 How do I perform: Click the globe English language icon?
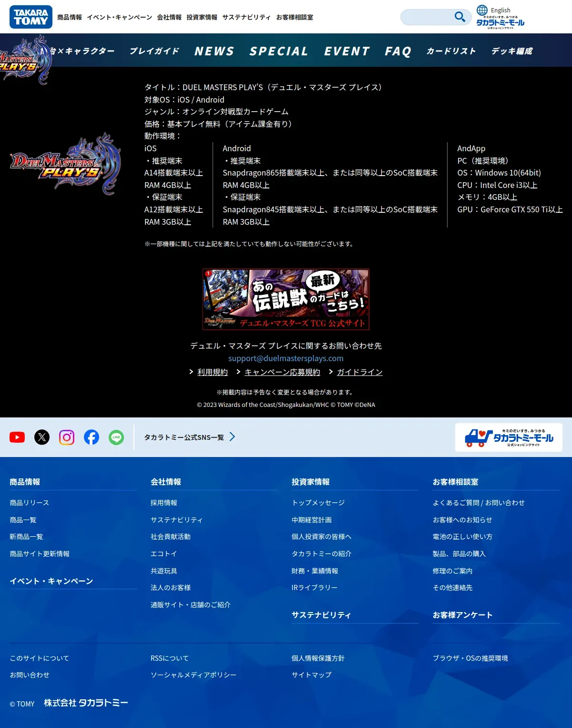tap(482, 10)
